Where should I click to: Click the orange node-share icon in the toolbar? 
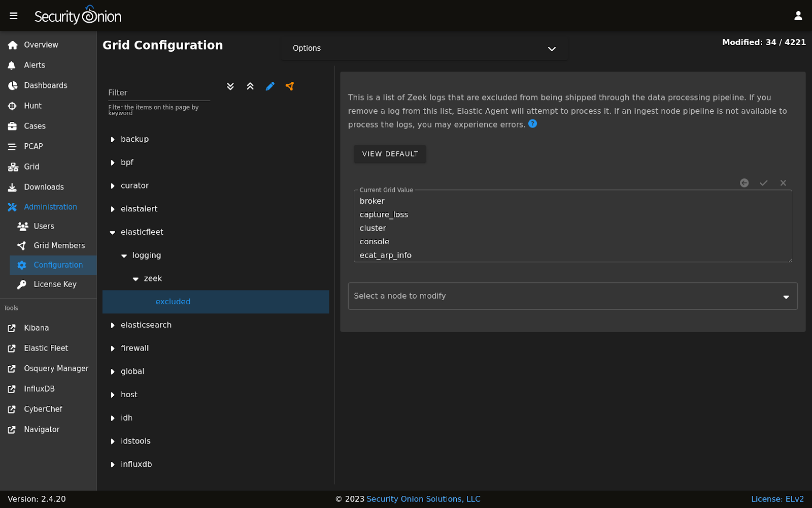tap(290, 86)
